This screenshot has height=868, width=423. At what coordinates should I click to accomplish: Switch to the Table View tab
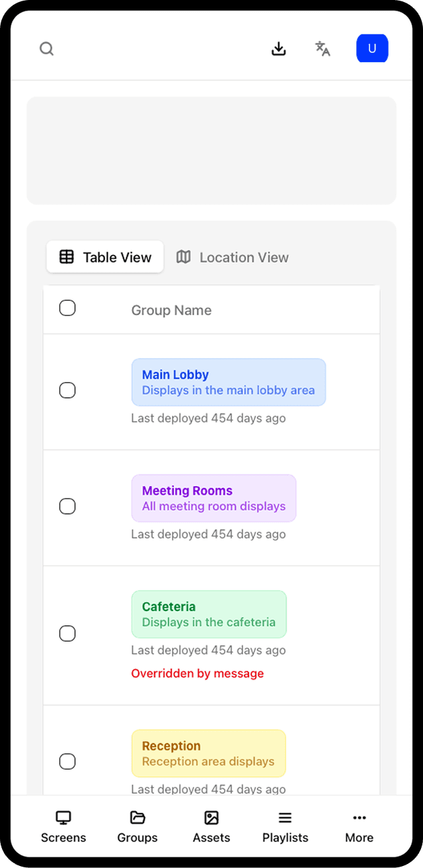pos(105,257)
